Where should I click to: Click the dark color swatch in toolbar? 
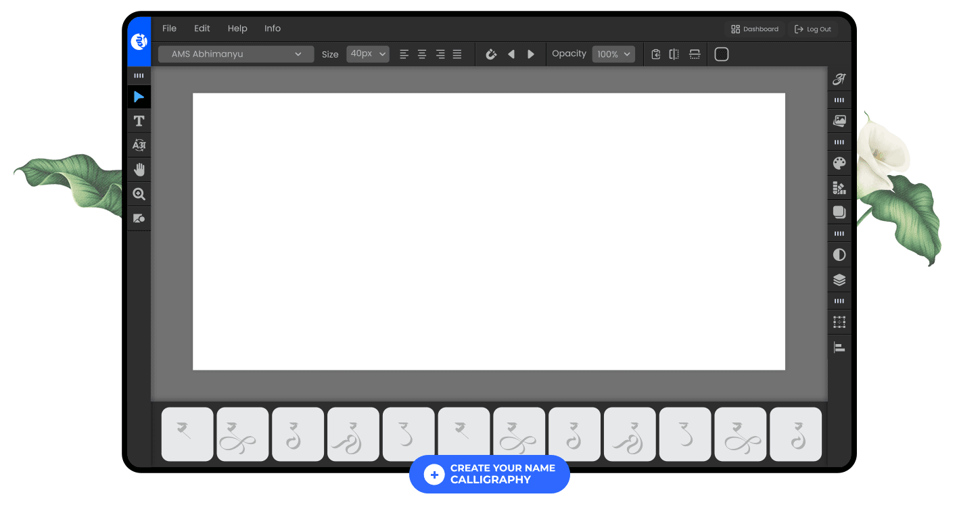pyautogui.click(x=722, y=54)
